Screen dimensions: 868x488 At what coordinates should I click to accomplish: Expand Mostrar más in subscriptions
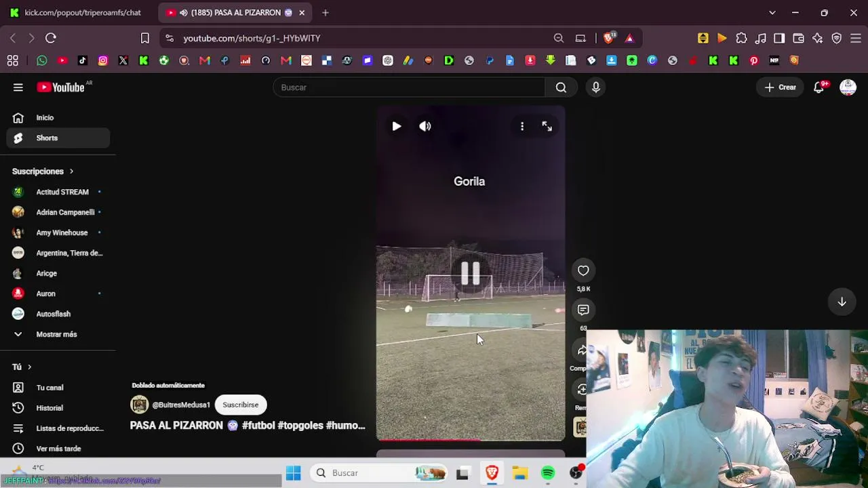pos(57,334)
